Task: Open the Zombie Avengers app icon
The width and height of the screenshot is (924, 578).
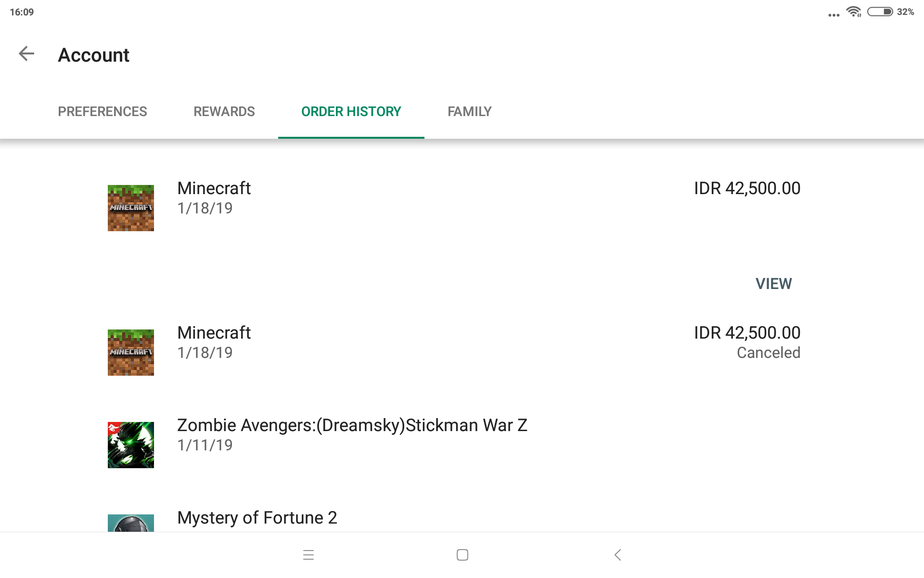Action: click(x=130, y=445)
